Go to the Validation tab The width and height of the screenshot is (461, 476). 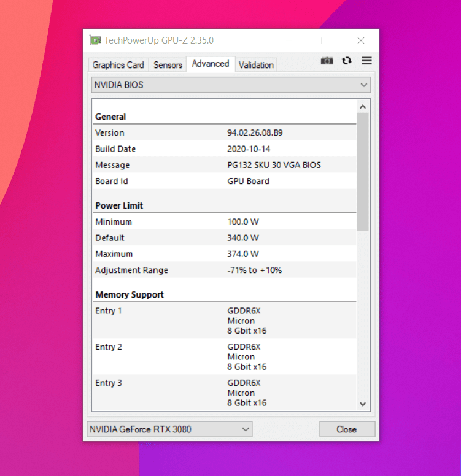tap(256, 65)
